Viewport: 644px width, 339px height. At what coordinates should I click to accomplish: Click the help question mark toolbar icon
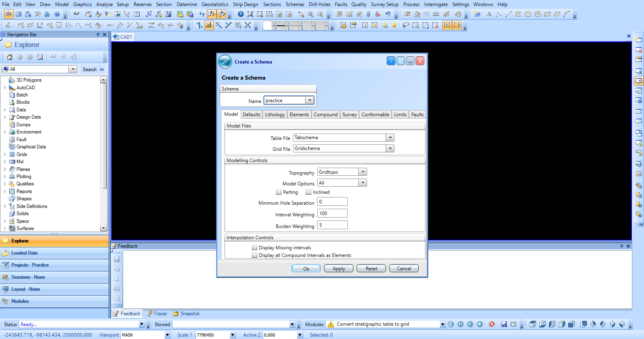tap(57, 14)
